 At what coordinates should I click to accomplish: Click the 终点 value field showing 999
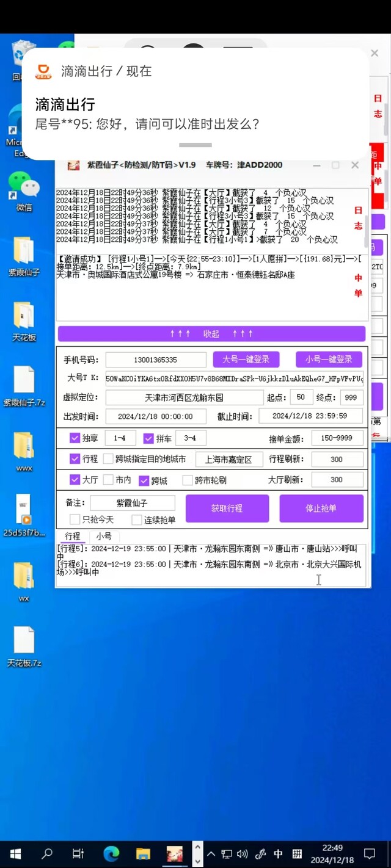(351, 397)
